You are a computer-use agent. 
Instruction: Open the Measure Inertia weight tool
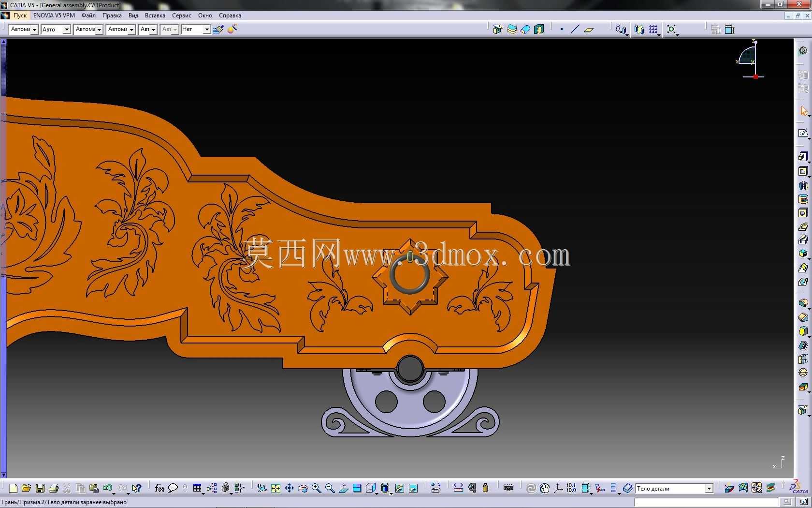click(x=486, y=489)
